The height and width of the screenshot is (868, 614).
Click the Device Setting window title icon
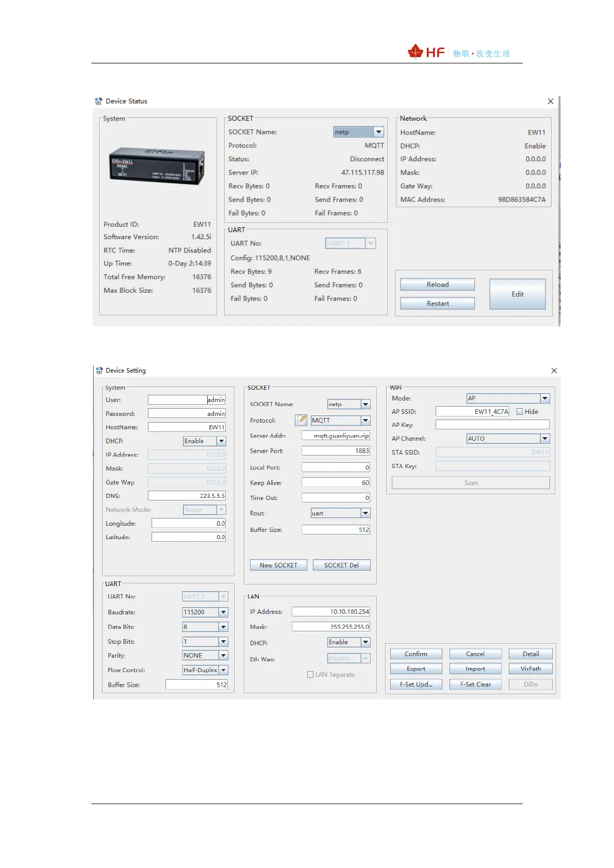pyautogui.click(x=99, y=370)
